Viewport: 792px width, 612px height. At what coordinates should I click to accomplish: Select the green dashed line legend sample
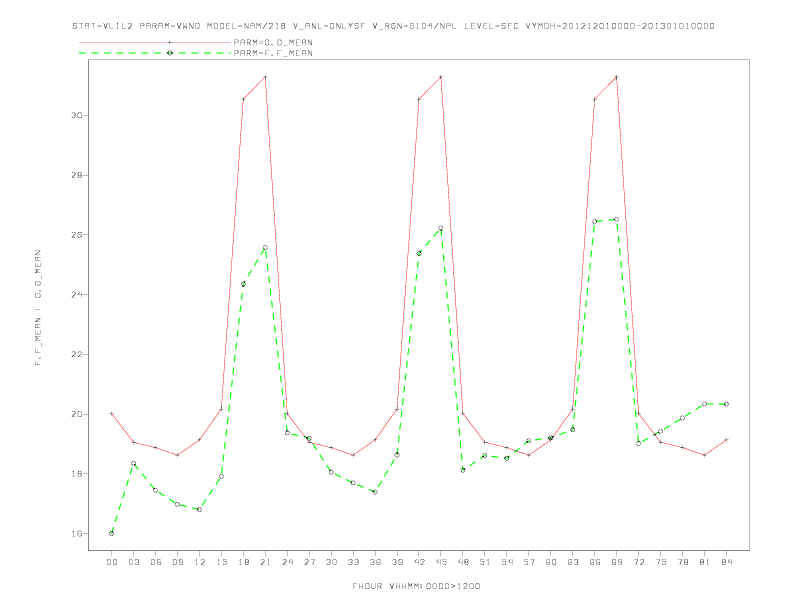pos(155,53)
